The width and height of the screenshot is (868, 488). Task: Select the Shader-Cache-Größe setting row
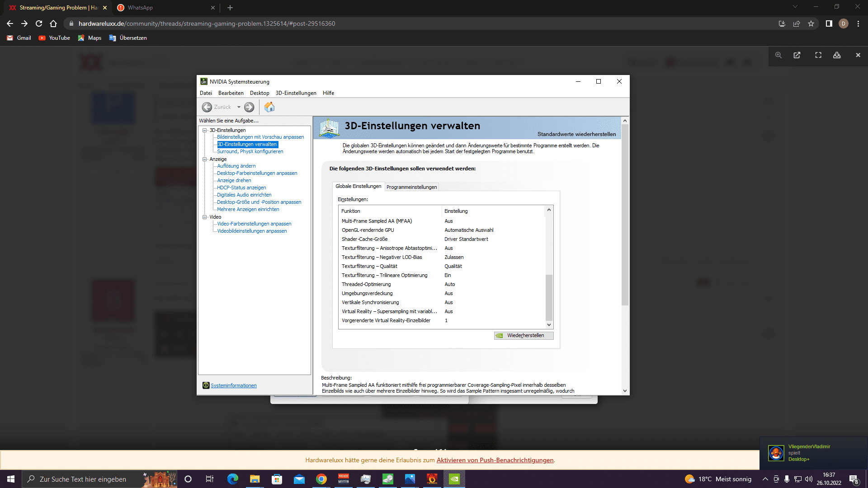coord(442,239)
